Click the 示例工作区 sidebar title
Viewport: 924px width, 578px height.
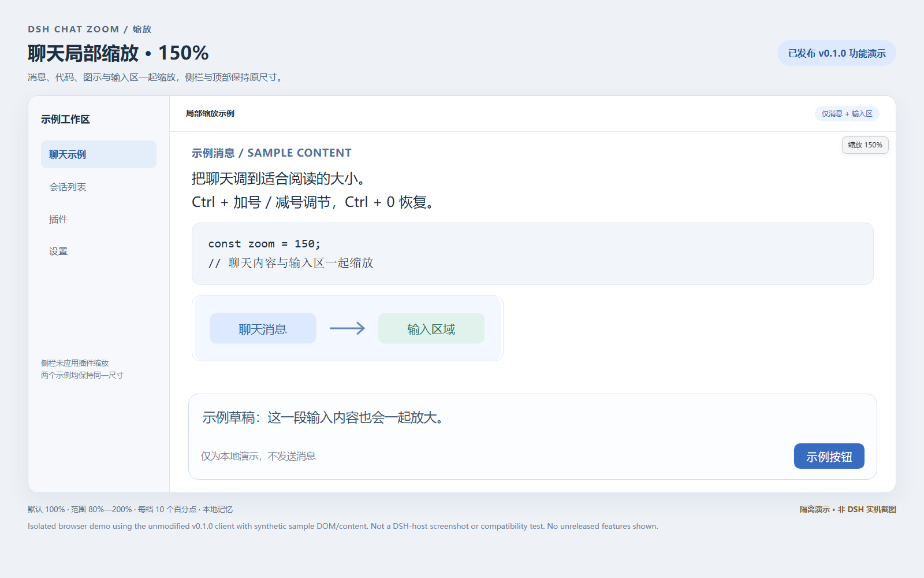[65, 119]
